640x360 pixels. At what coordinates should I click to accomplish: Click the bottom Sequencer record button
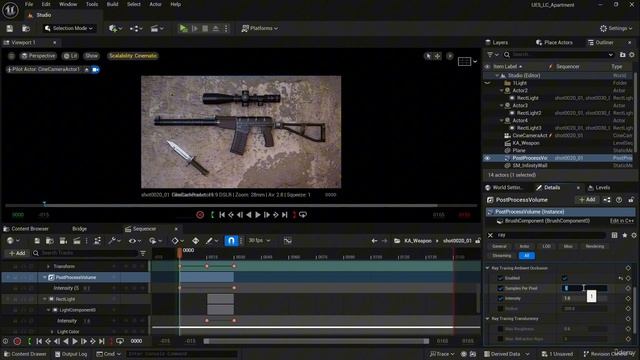[x=17, y=341]
